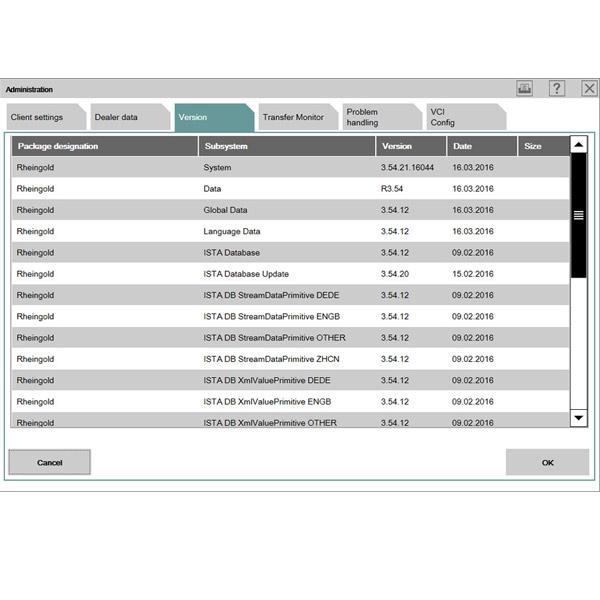
Task: Sort by Package designation column header
Action: [104, 146]
